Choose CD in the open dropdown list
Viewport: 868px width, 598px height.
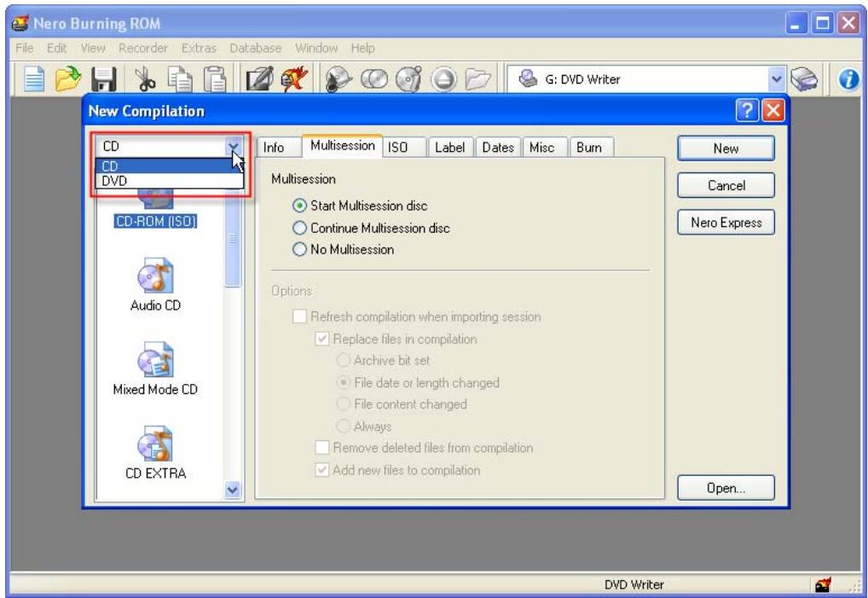[x=170, y=166]
